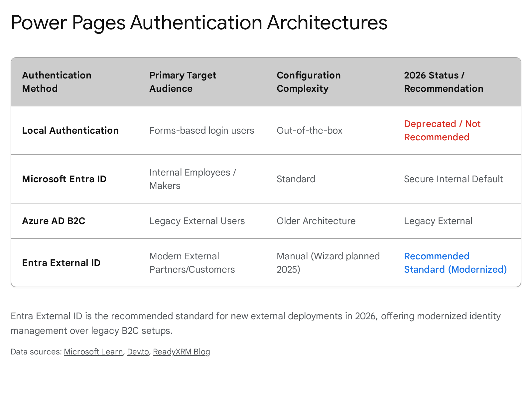The height and width of the screenshot is (399, 532).
Task: Click the blue Recommended Standard (Modernized) status
Action: (455, 263)
